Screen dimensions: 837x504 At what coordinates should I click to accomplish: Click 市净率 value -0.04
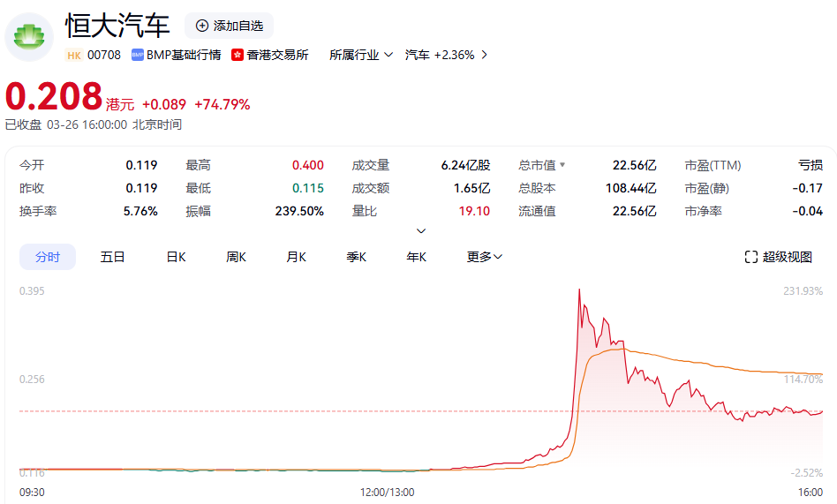click(x=807, y=211)
